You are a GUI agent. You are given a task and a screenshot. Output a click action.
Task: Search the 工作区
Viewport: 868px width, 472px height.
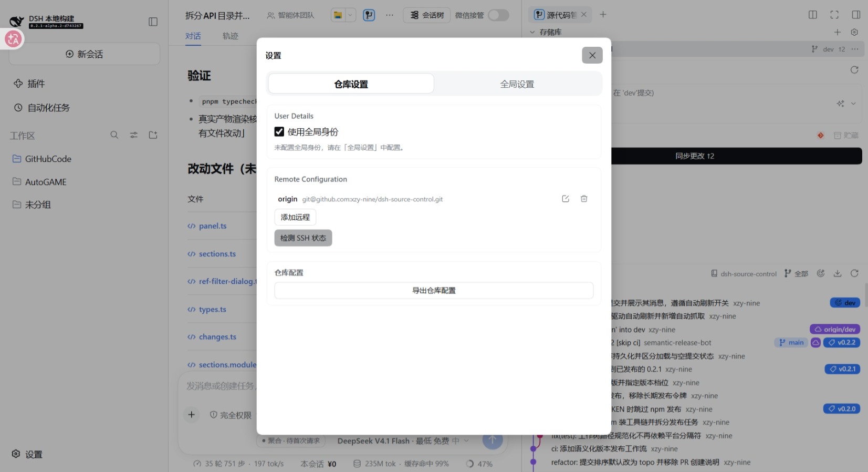[x=114, y=135]
